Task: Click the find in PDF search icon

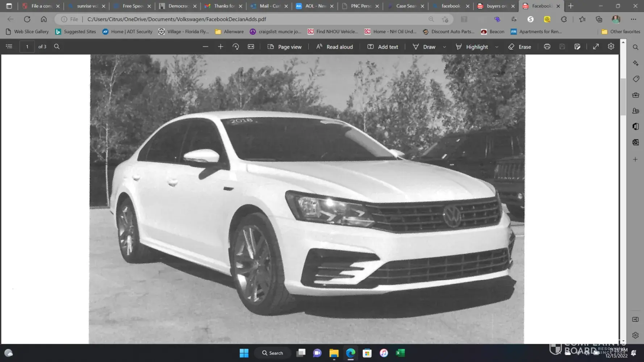Action: [57, 47]
